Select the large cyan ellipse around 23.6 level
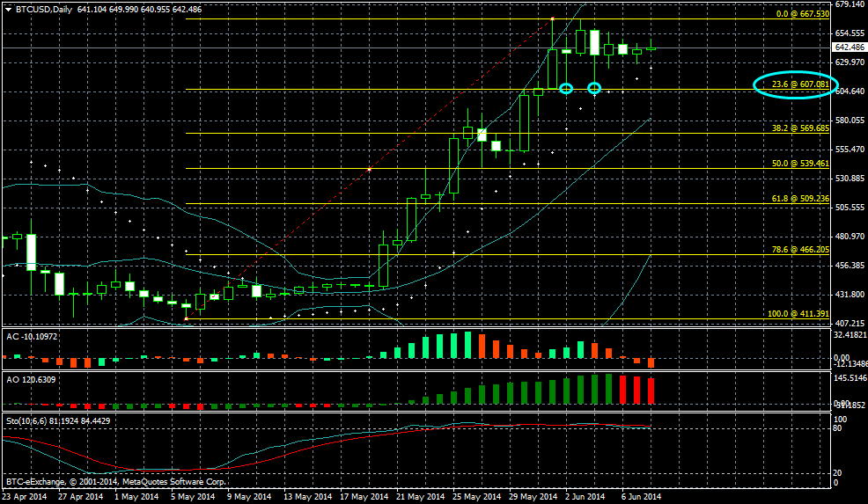This screenshot has height=504, width=868. [x=792, y=84]
